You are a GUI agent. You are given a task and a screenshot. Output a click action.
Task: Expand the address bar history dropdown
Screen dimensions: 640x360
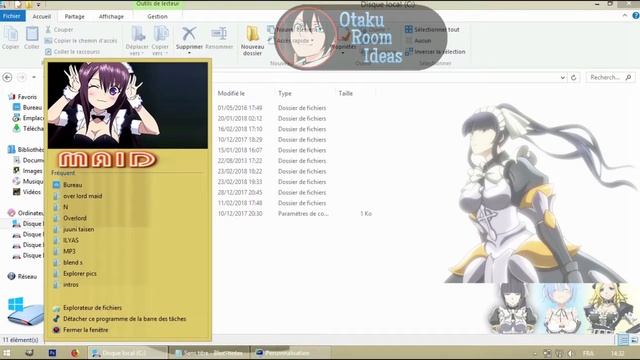tap(562, 77)
